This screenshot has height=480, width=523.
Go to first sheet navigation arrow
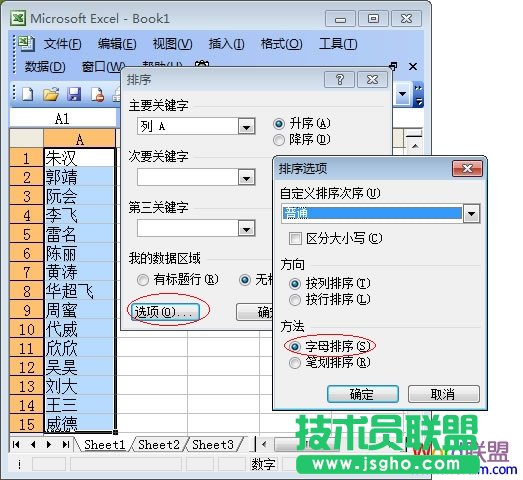(16, 444)
